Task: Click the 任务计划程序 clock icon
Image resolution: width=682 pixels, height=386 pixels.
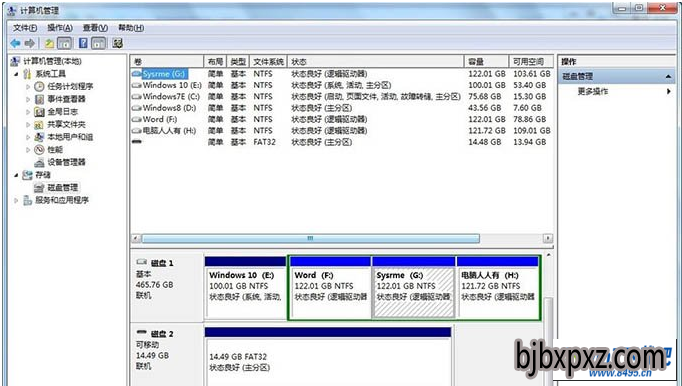Action: pos(40,87)
